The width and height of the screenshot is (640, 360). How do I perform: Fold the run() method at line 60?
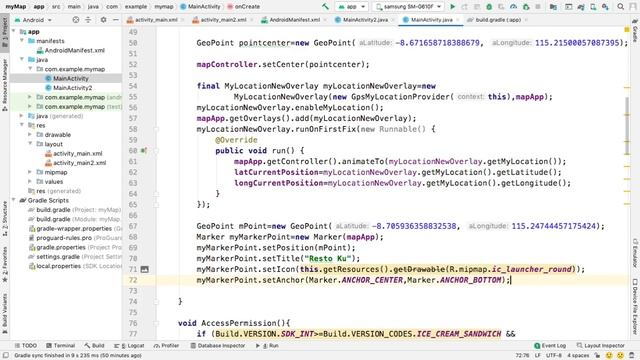(156, 151)
